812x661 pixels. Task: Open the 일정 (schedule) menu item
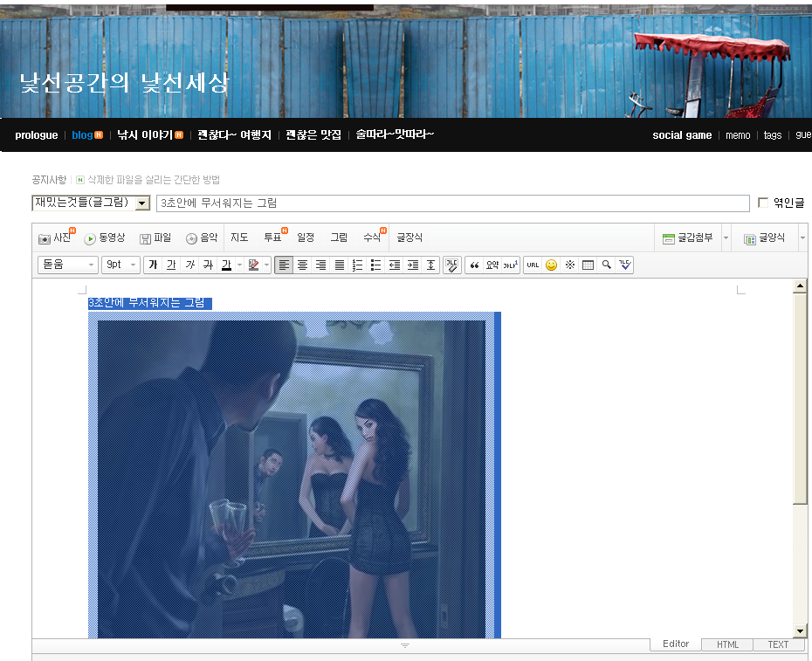coord(306,238)
